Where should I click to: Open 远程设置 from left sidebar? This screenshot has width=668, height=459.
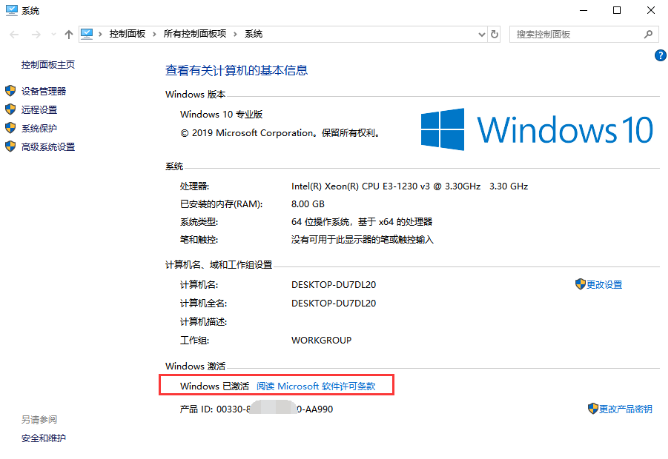coord(39,110)
